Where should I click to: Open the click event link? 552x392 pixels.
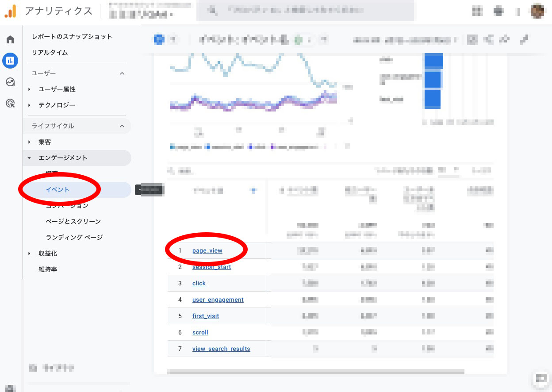[x=199, y=284]
